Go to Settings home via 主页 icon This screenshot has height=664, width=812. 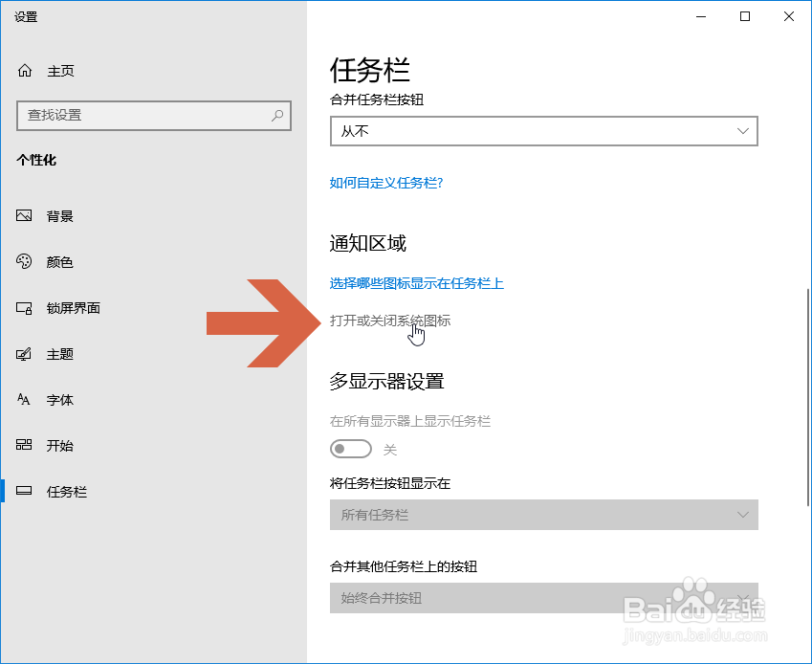23,70
